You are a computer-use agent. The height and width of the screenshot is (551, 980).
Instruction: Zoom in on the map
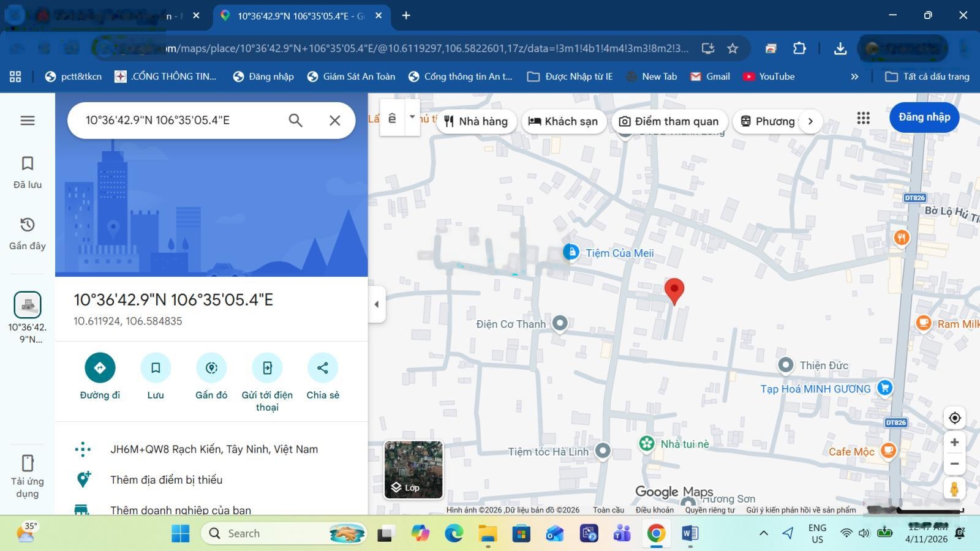954,442
